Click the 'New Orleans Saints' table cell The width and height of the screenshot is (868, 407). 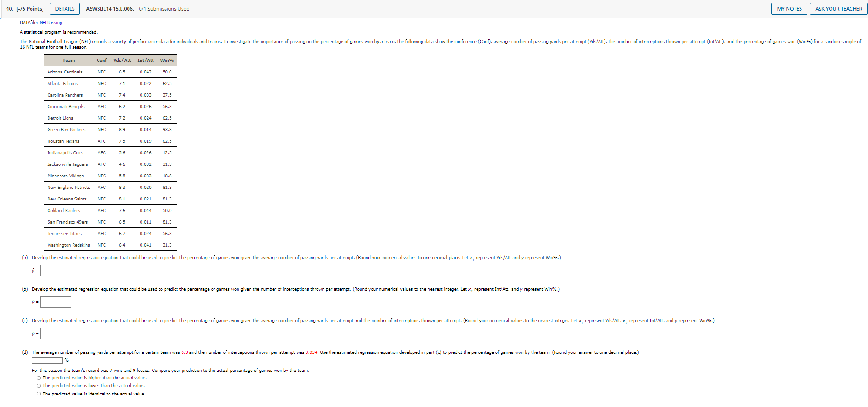tap(68, 199)
